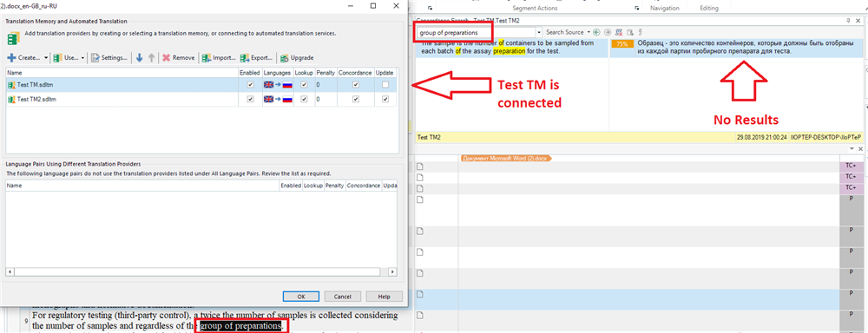Image resolution: width=868 pixels, height=333 pixels.
Task: Remove the selected translation memory
Action: [x=178, y=57]
